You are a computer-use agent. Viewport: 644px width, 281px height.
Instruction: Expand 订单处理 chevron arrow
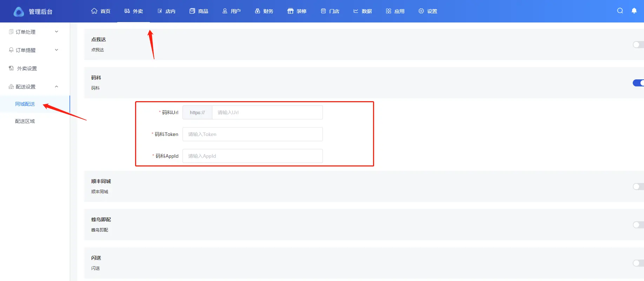[57, 32]
